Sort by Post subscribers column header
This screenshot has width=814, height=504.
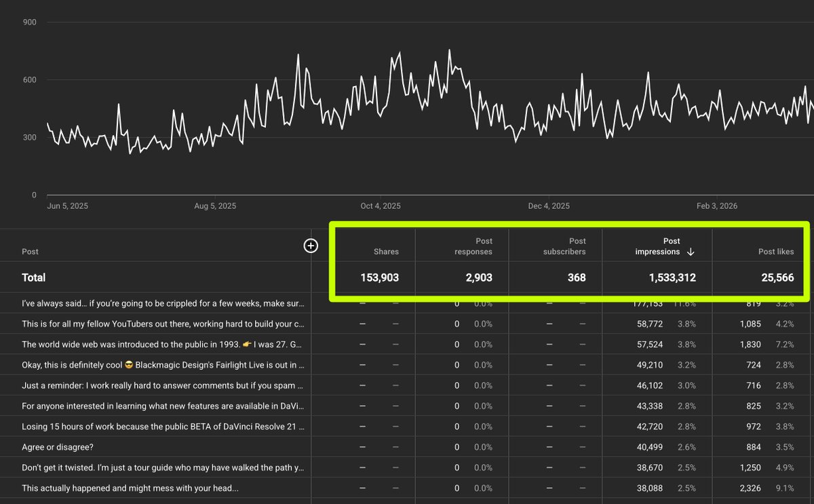565,246
